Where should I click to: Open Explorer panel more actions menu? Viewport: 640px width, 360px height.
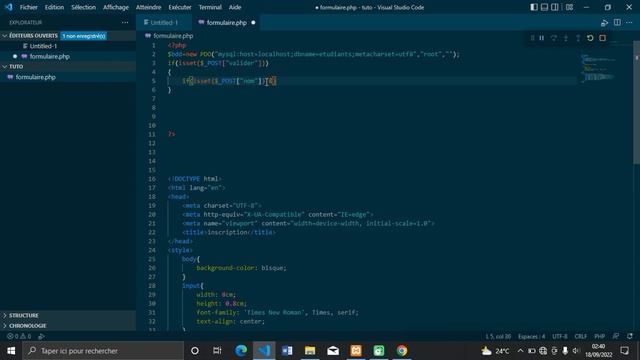[125, 22]
